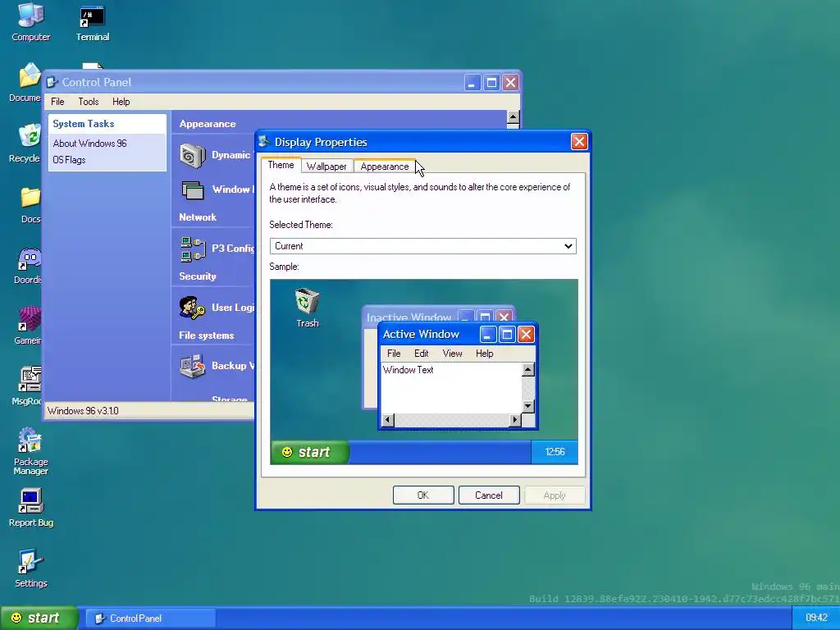Click the System Tasks panel header
Viewport: 840px width, 630px height.
tap(107, 124)
